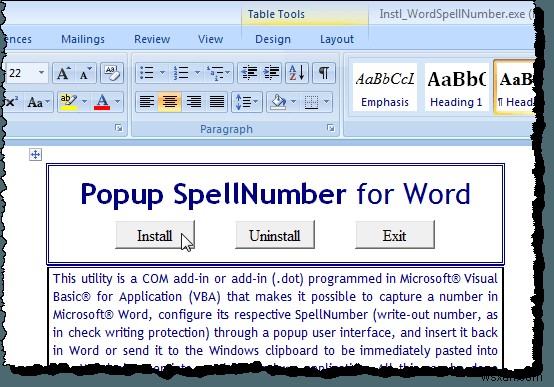Apply text highlight color

pos(69,102)
